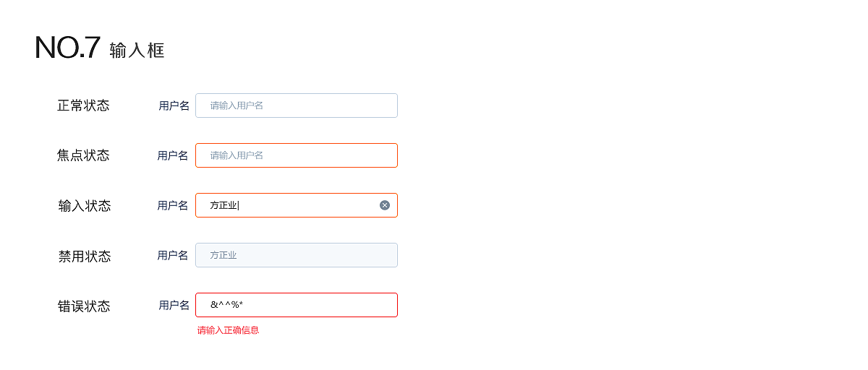Viewport: 868px width, 370px height.
Task: Click the 输入框 title text
Action: click(x=137, y=51)
